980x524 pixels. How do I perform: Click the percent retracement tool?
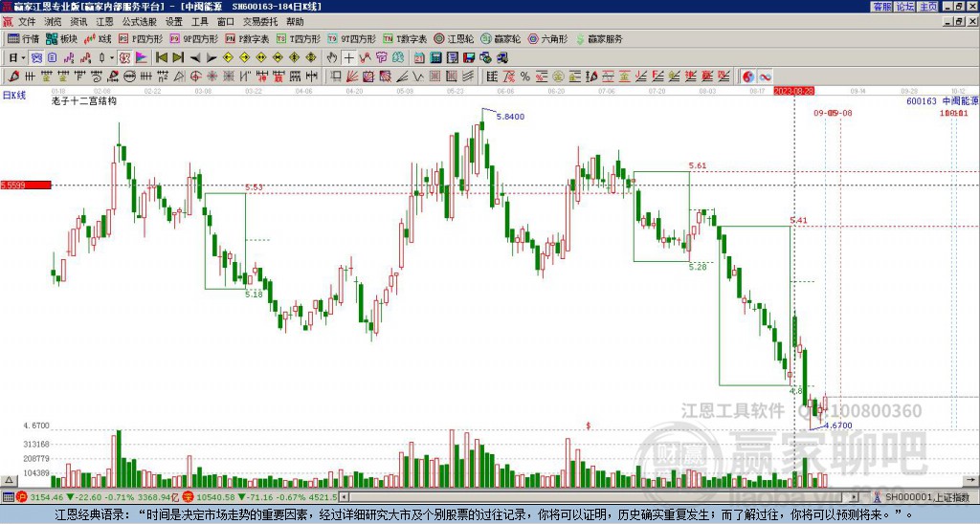pos(525,76)
